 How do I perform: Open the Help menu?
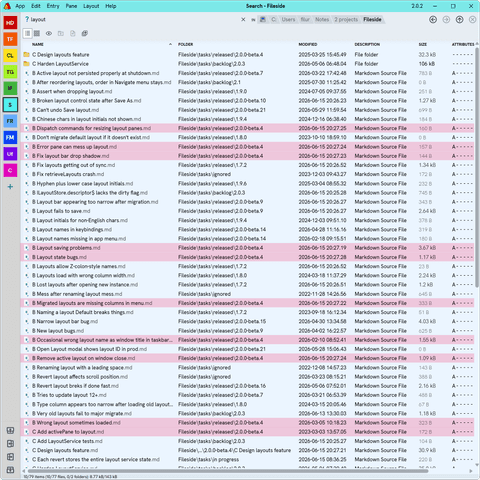(x=111, y=6)
